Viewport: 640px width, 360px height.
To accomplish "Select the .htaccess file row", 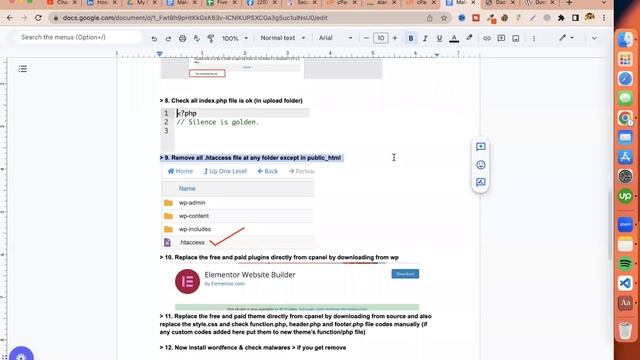I will pyautogui.click(x=238, y=242).
